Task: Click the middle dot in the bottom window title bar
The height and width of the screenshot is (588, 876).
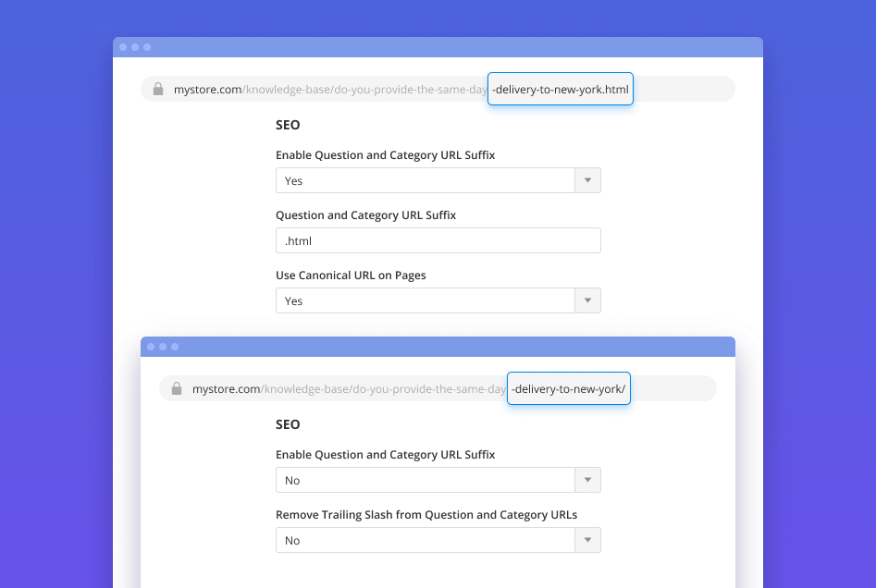Action: (163, 347)
